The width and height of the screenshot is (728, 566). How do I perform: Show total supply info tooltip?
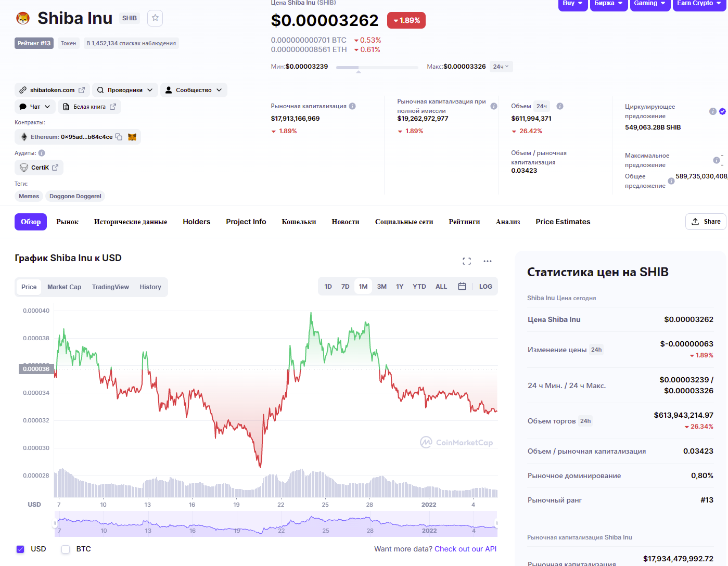click(x=671, y=181)
